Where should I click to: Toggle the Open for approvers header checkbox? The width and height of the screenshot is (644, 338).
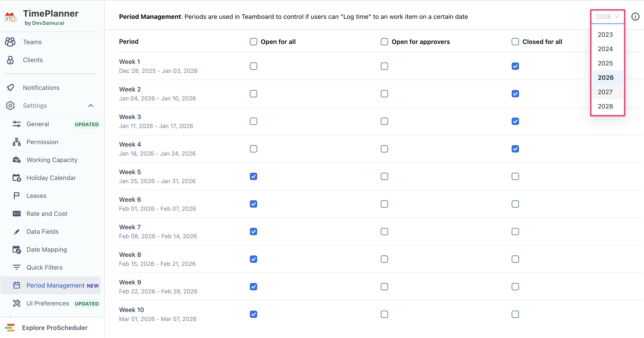tap(384, 42)
